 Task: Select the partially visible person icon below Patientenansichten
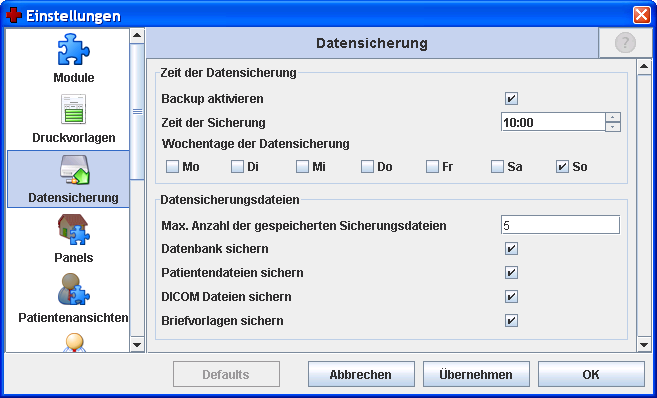(x=75, y=343)
